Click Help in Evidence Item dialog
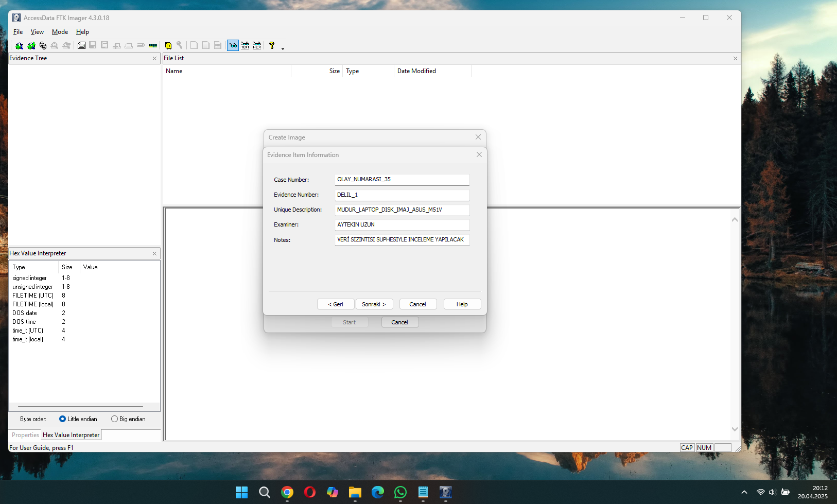This screenshot has width=837, height=504. pos(462,304)
